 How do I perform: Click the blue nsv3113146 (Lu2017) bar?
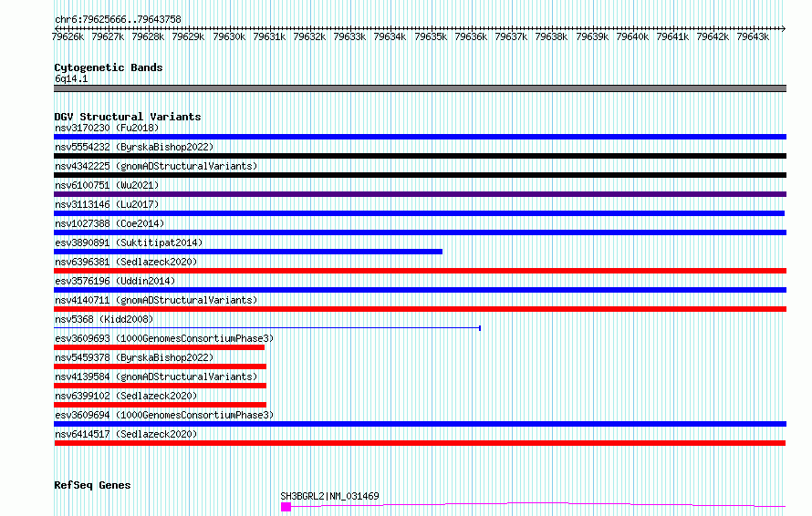(419, 213)
